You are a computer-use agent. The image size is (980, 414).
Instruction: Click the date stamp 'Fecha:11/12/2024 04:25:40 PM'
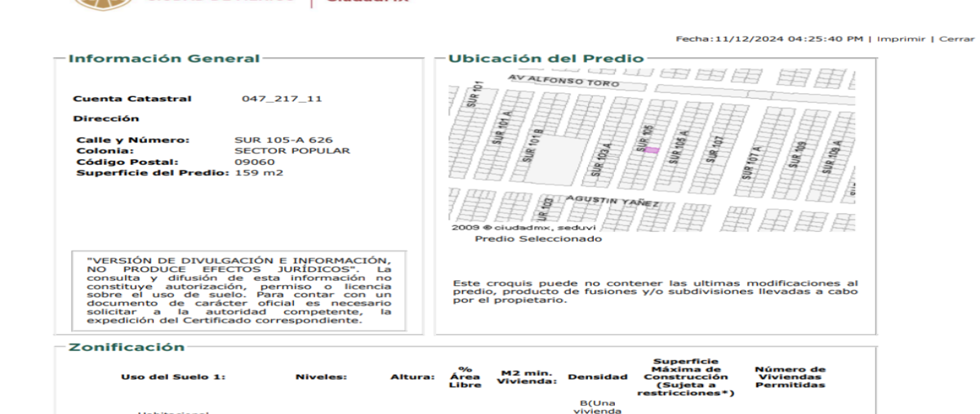click(x=771, y=38)
